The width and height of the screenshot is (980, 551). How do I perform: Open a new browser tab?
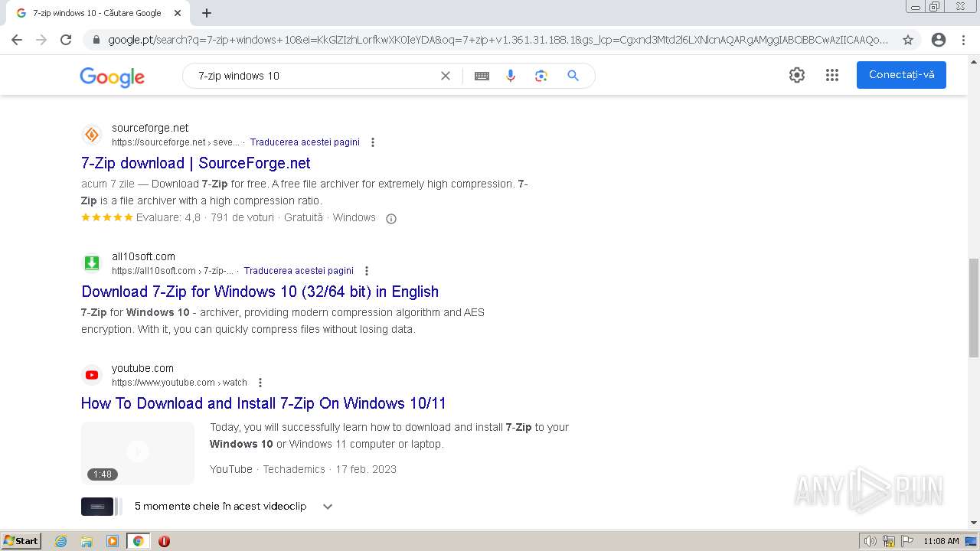(207, 13)
